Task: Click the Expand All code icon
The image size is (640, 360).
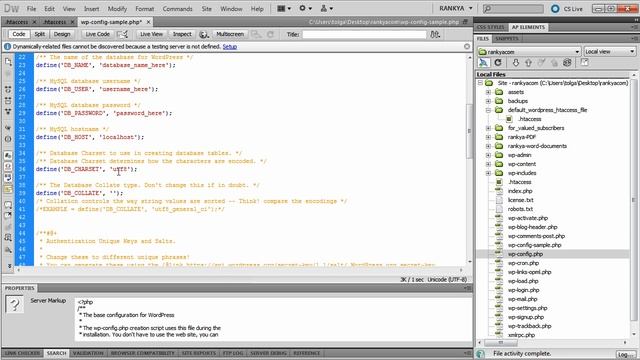Action: pyautogui.click(x=8, y=111)
